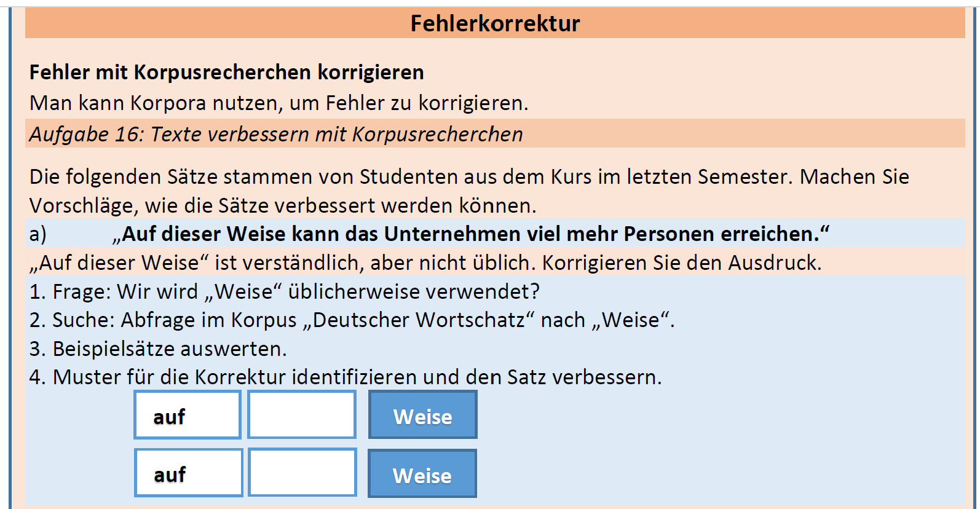Click sentence "Man kann Korpora nutzen"

click(x=279, y=103)
